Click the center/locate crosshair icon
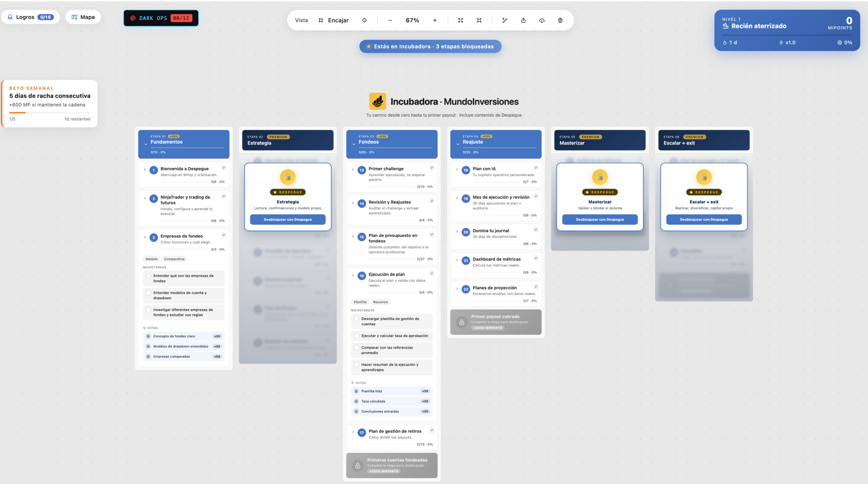This screenshot has width=868, height=484. (x=364, y=20)
